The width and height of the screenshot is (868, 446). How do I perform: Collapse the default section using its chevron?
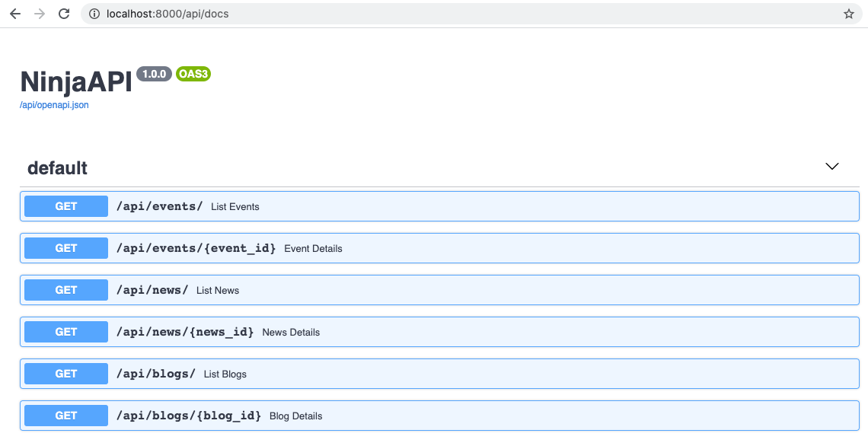831,166
